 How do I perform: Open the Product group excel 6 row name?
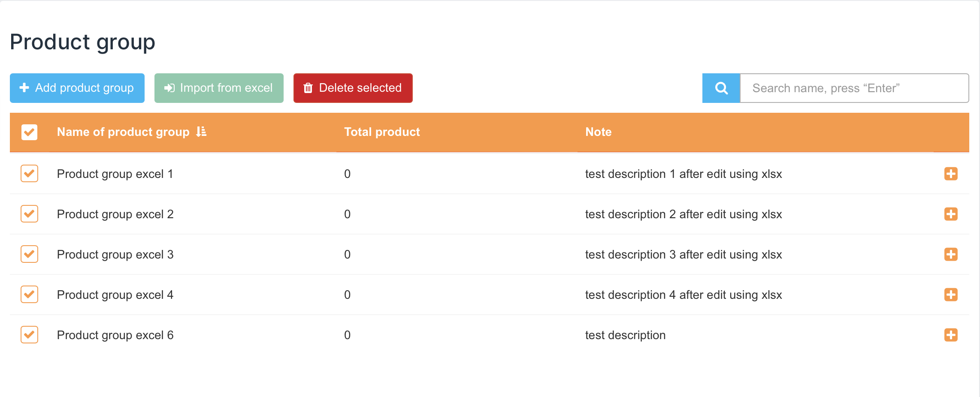pyautogui.click(x=115, y=335)
